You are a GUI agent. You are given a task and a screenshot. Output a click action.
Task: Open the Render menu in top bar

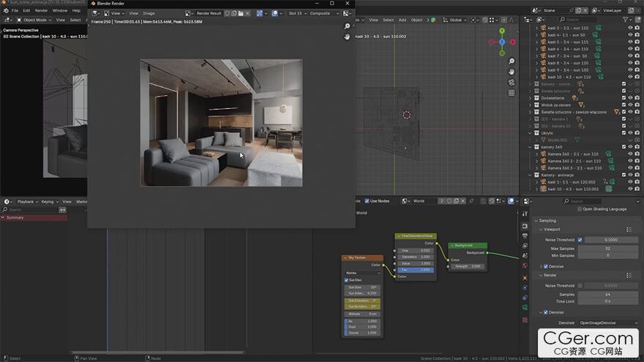(x=42, y=11)
